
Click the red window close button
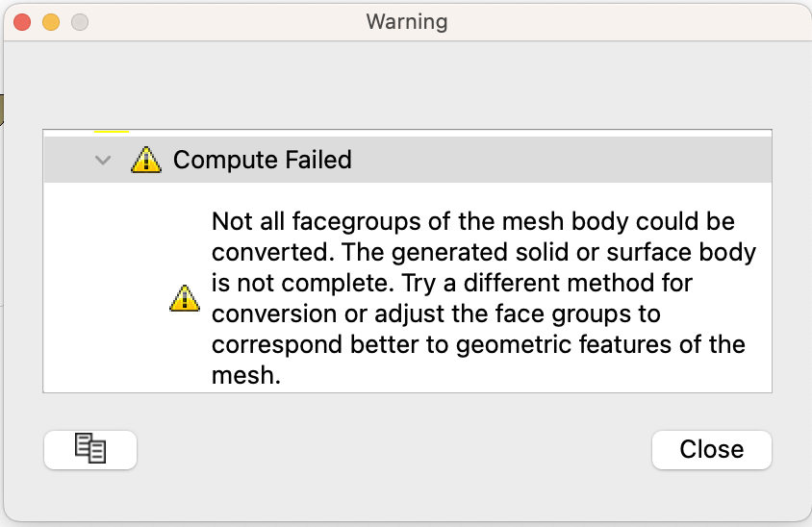point(23,21)
